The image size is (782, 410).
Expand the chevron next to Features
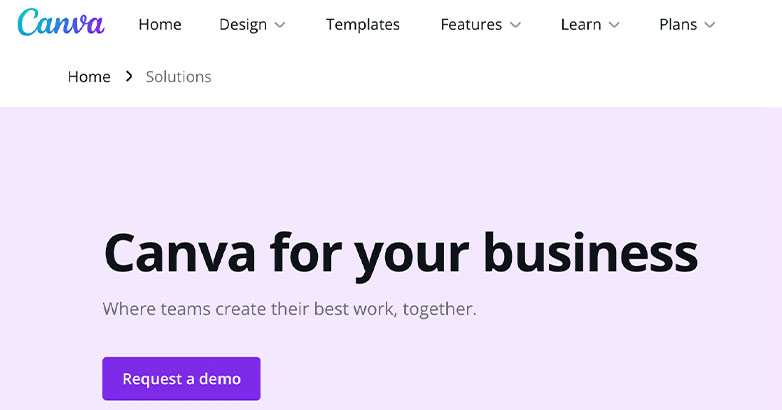click(516, 25)
